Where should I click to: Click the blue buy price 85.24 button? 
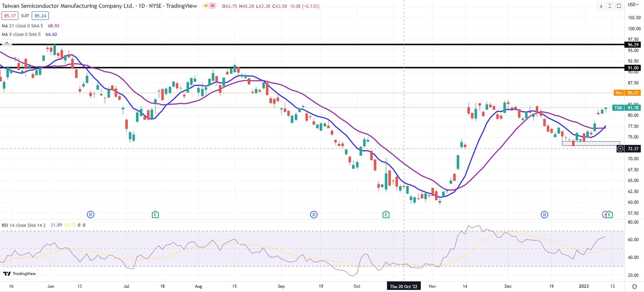(41, 16)
